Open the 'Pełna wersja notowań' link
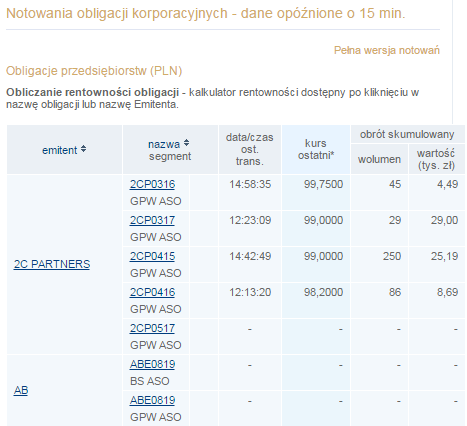The width and height of the screenshot is (467, 426). tap(387, 50)
